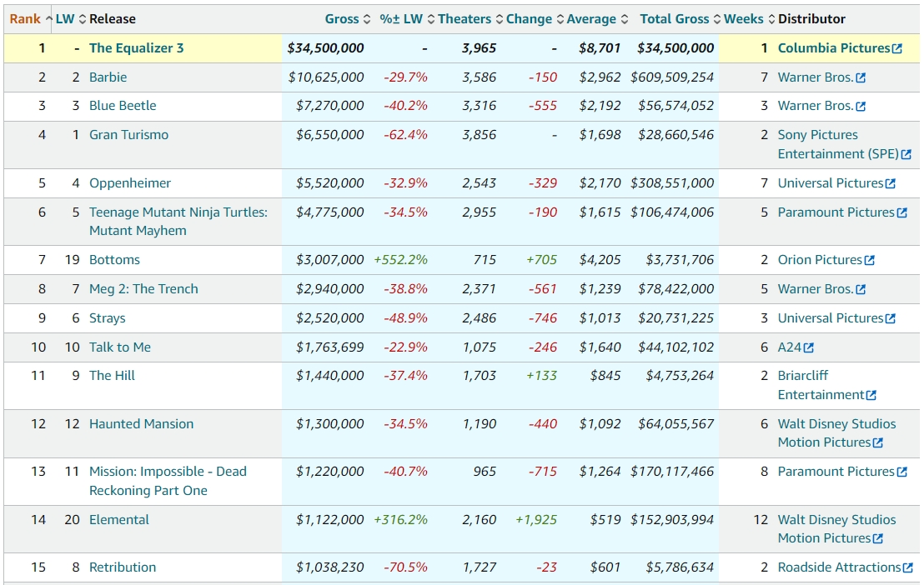The width and height of the screenshot is (924, 585).
Task: Sort by Theaters using its arrow icon
Action: click(500, 19)
